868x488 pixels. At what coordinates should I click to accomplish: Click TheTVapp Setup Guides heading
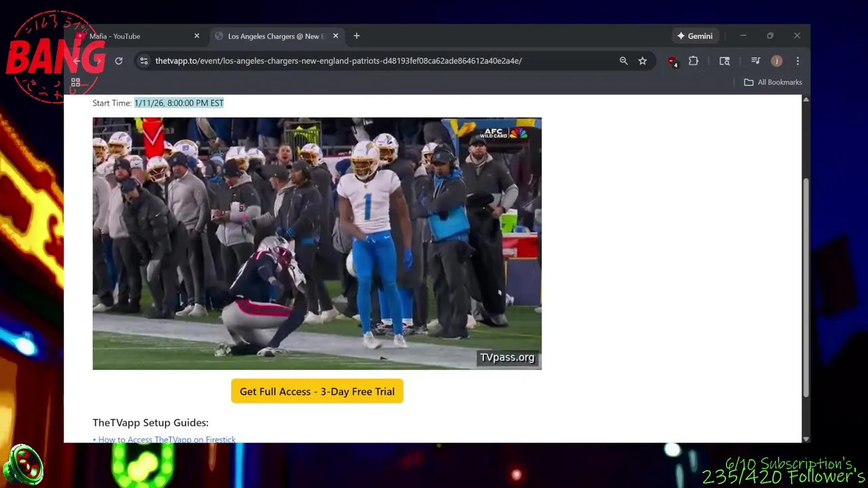151,422
